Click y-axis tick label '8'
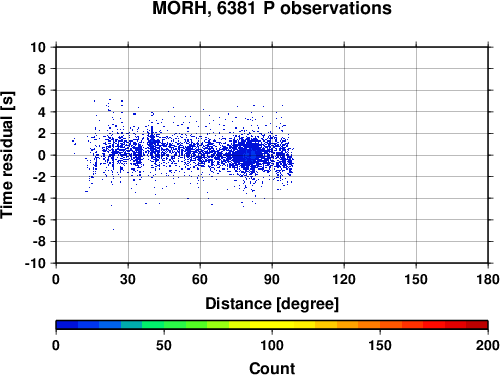This screenshot has height=375, width=500. (42, 69)
